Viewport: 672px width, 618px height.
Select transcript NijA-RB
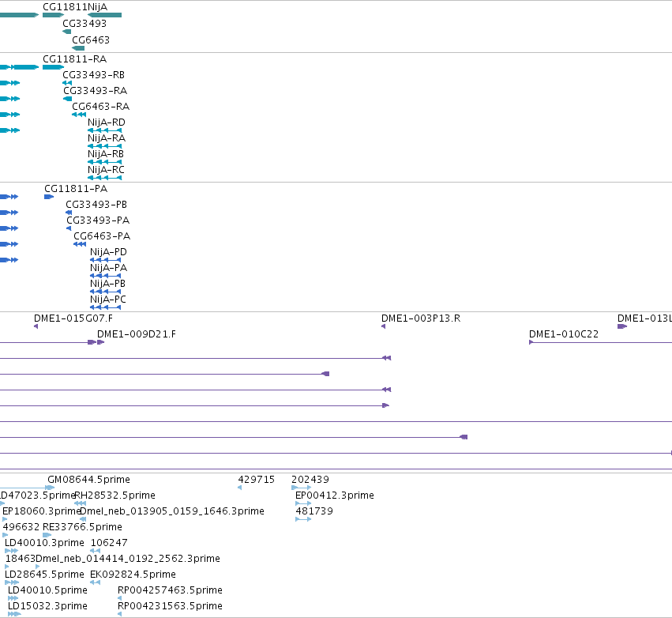click(104, 162)
